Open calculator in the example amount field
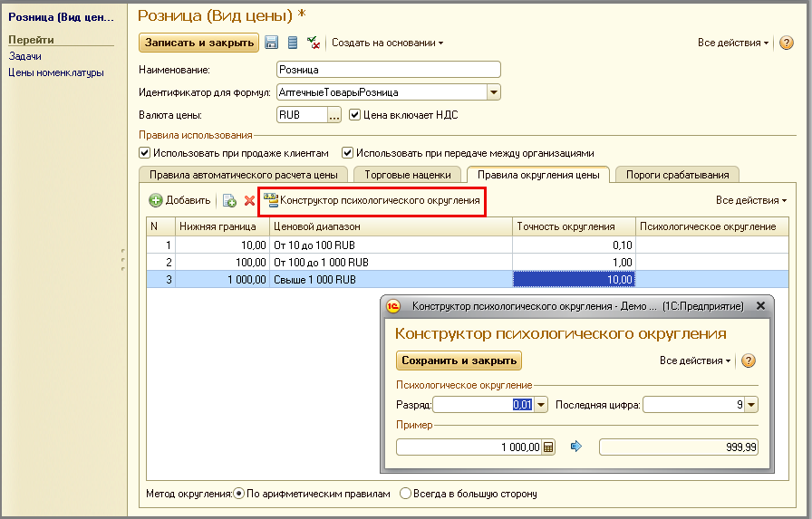Image resolution: width=812 pixels, height=519 pixels. (x=548, y=447)
